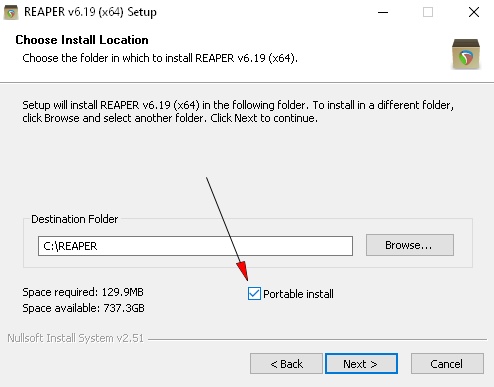The height and width of the screenshot is (387, 494).
Task: Click the red arrow annotation tip
Action: (x=246, y=278)
